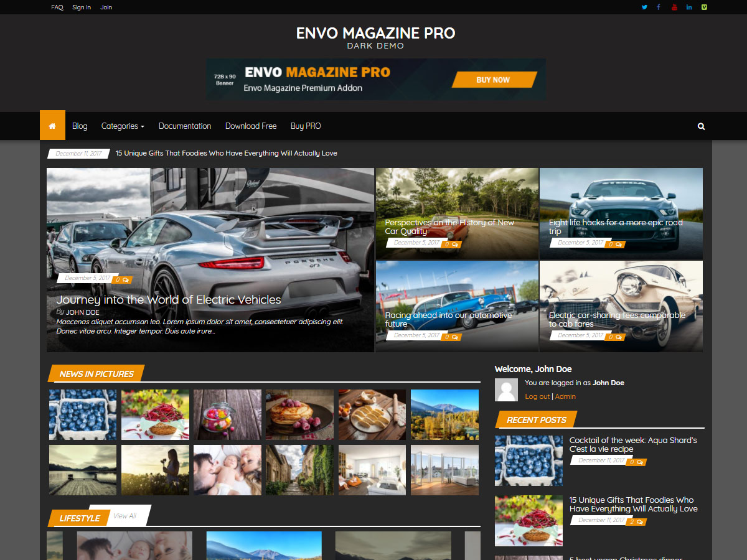
Task: Click the Join link in top bar
Action: 106,7
